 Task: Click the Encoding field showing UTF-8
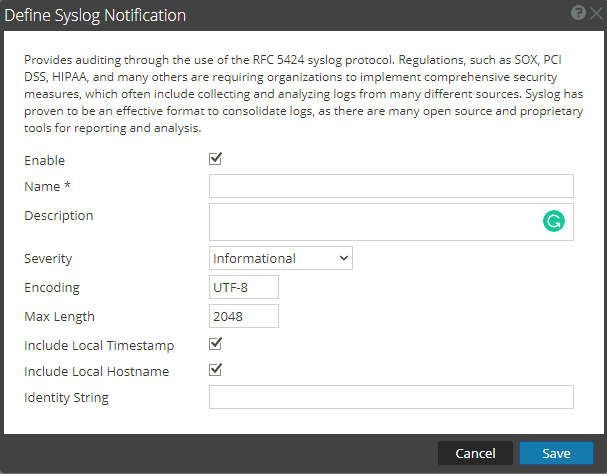[244, 287]
